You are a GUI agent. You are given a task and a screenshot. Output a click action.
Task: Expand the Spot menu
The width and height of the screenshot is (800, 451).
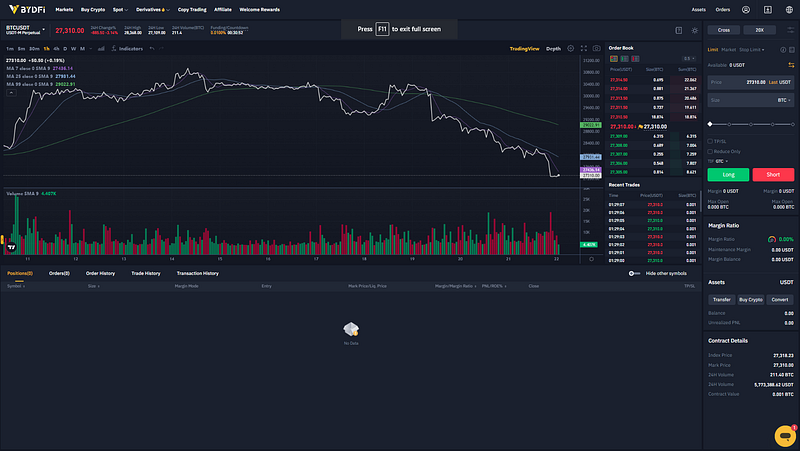point(120,10)
